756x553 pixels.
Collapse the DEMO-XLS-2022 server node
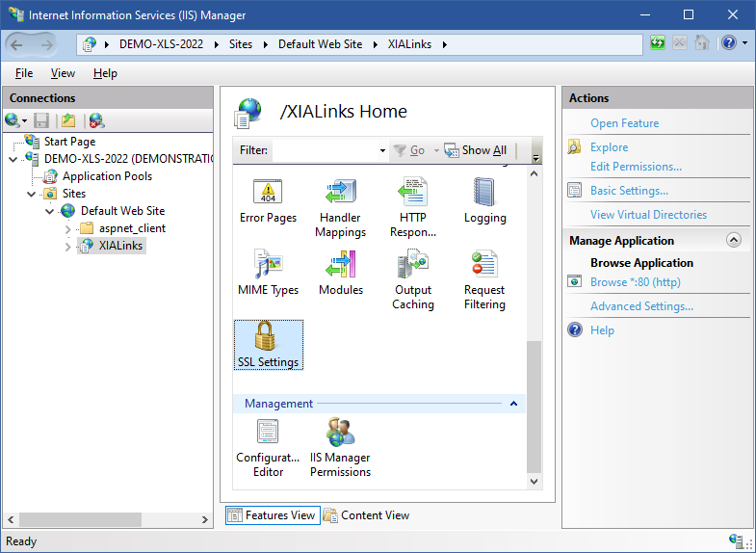pyautogui.click(x=13, y=159)
